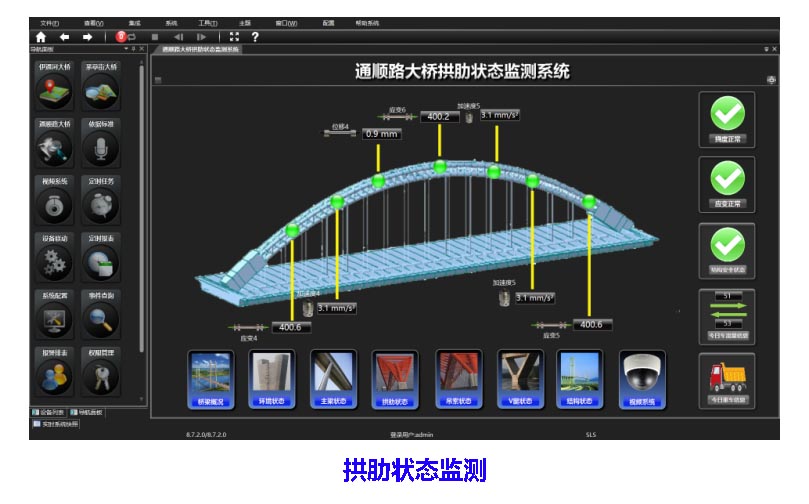Click the 今日重车统计 truck button
The width and height of the screenshot is (809, 504).
pyautogui.click(x=727, y=381)
